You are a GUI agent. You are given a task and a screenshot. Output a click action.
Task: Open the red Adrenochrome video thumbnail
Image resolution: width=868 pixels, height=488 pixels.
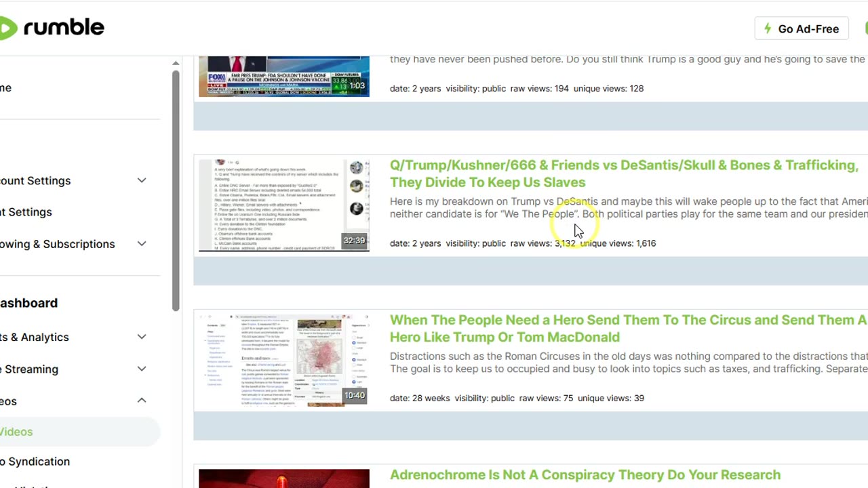pos(284,479)
